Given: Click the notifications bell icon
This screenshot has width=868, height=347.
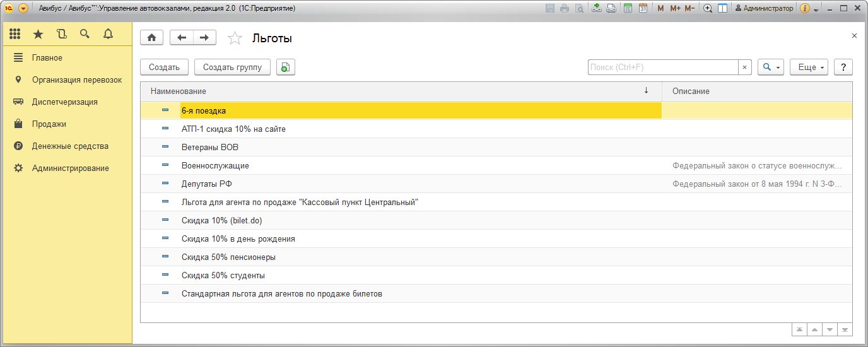Looking at the screenshot, I should click(x=108, y=34).
